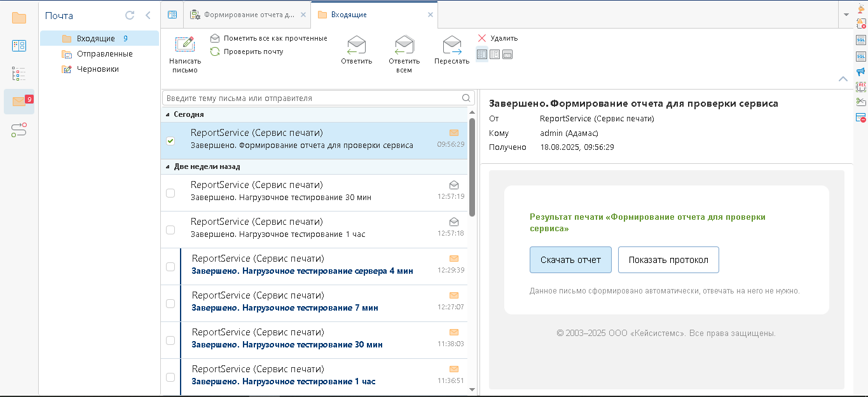Click the person avatar icon in right sidebar
Screen dimensions: 868x397
861,8
